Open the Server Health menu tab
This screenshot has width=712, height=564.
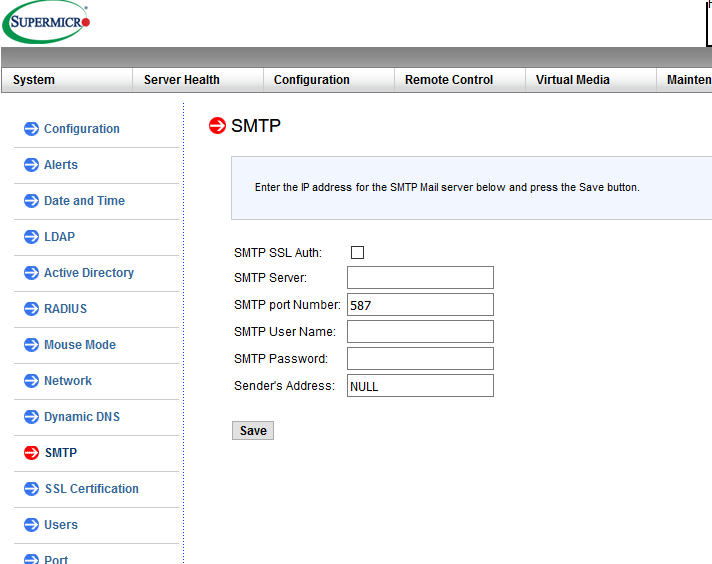coord(198,80)
